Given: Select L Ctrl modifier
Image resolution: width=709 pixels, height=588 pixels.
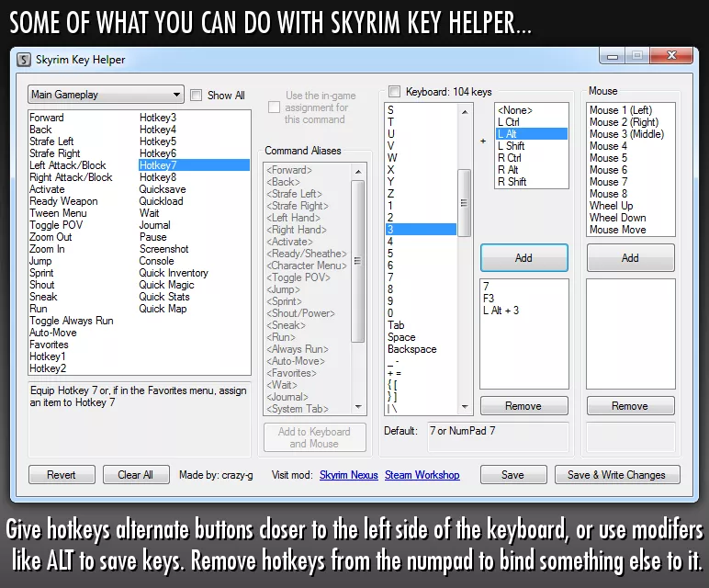Looking at the screenshot, I should (x=508, y=122).
